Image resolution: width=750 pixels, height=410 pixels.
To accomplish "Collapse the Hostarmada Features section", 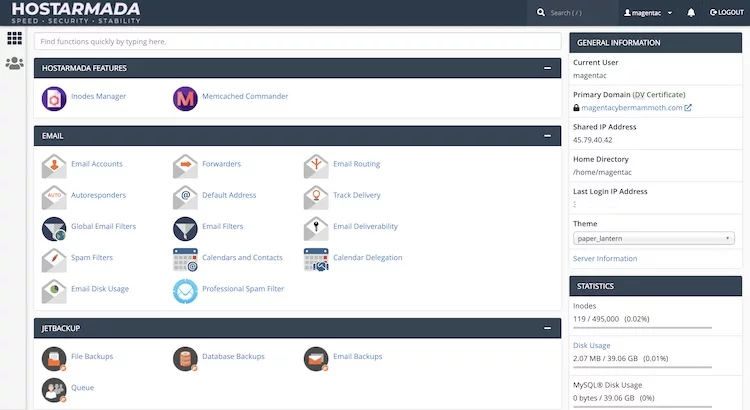I will click(x=547, y=68).
